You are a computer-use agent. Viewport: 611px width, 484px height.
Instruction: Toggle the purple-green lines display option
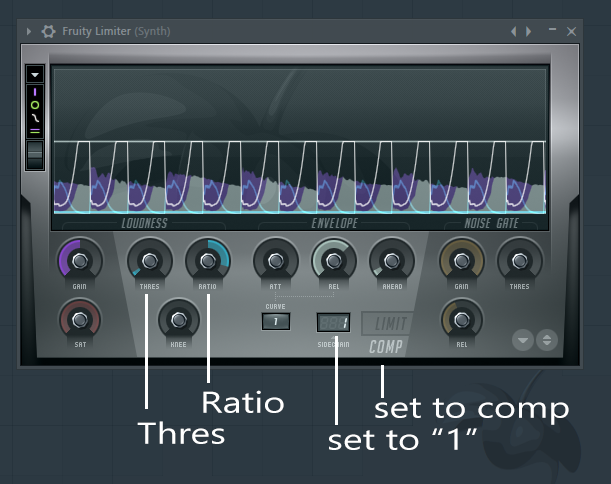pos(35,131)
